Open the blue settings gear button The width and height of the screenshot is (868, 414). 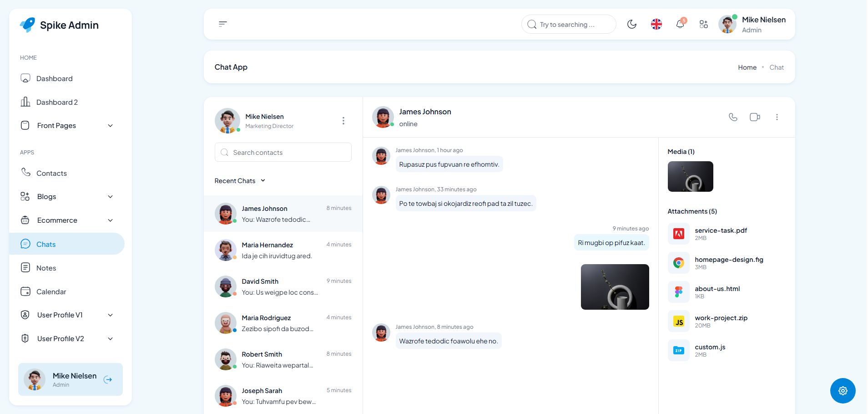(x=843, y=390)
